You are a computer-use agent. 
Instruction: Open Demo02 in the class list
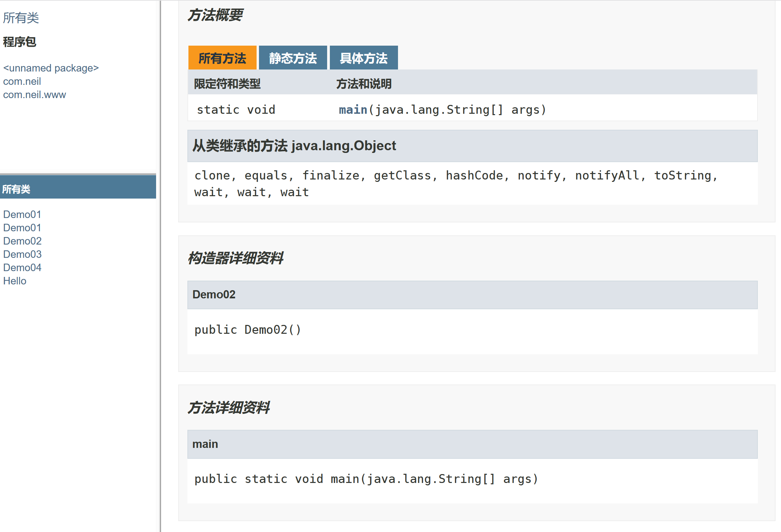click(x=22, y=241)
